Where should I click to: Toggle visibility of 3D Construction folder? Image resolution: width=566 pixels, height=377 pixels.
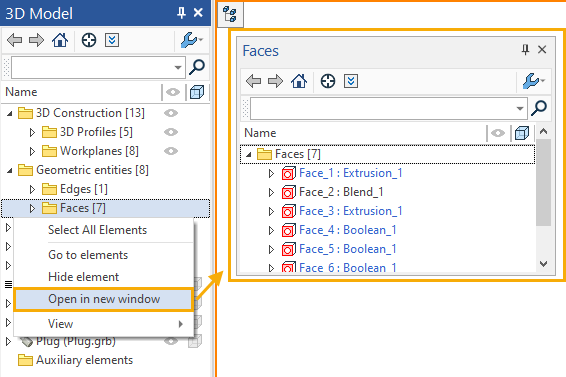click(171, 113)
